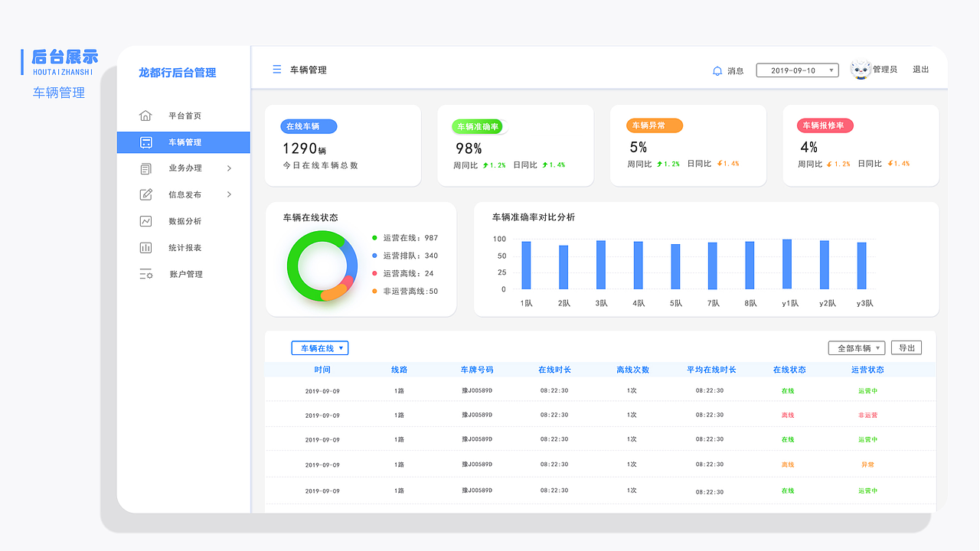This screenshot has width=980, height=551.
Task: Click the 车牌号码 column header
Action: coord(477,370)
